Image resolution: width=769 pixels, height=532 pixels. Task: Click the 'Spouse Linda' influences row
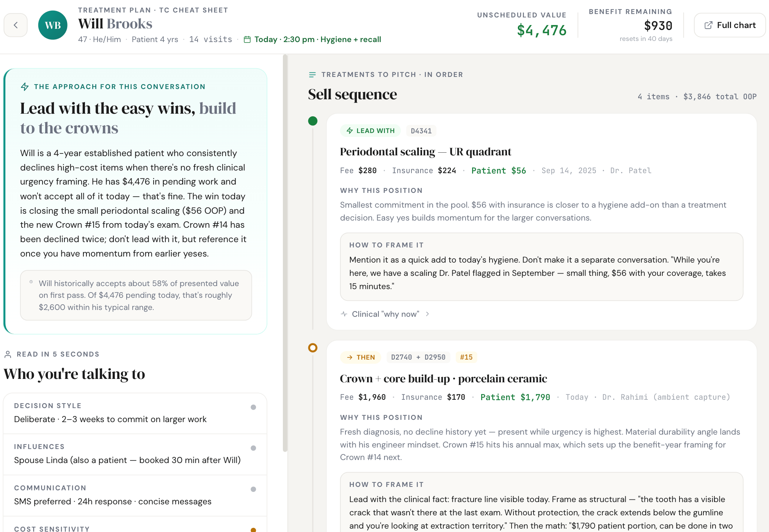pyautogui.click(x=135, y=454)
